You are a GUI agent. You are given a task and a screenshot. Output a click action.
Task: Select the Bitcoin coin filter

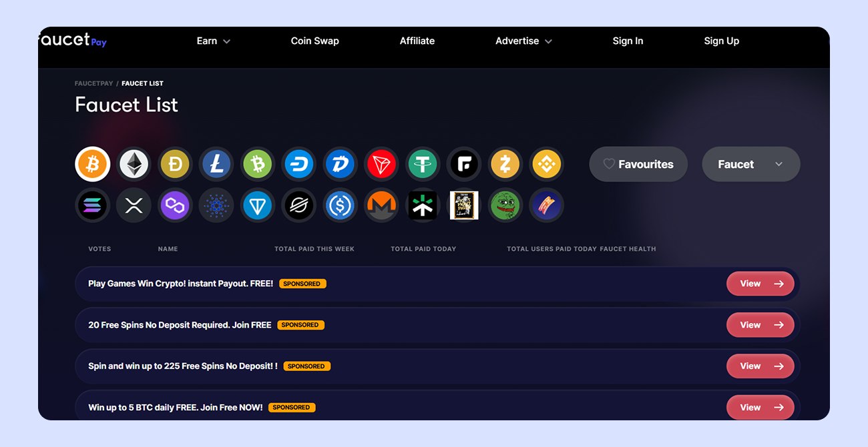pos(92,164)
